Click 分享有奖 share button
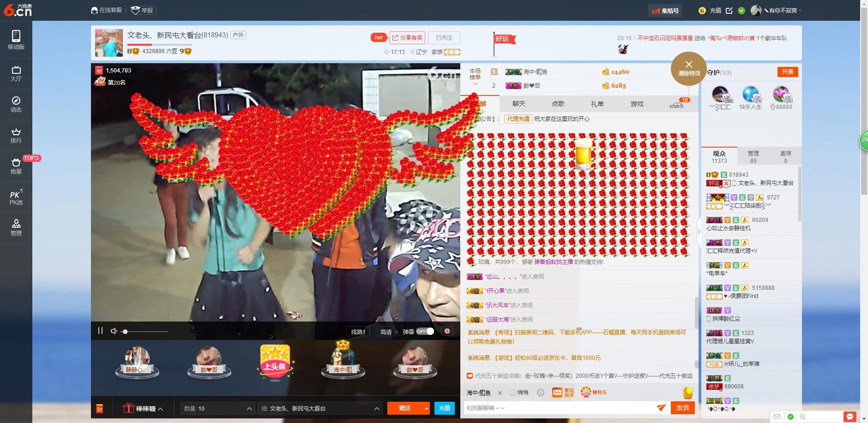 [x=407, y=38]
